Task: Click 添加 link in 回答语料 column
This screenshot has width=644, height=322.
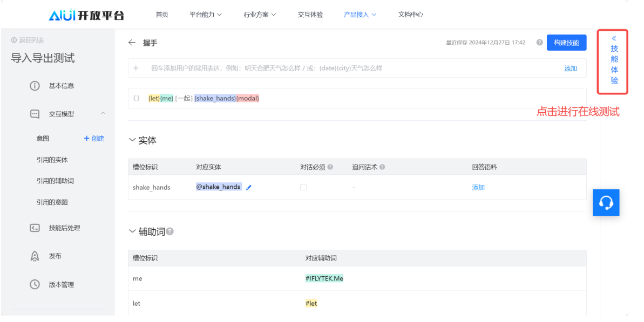Action: coord(478,188)
